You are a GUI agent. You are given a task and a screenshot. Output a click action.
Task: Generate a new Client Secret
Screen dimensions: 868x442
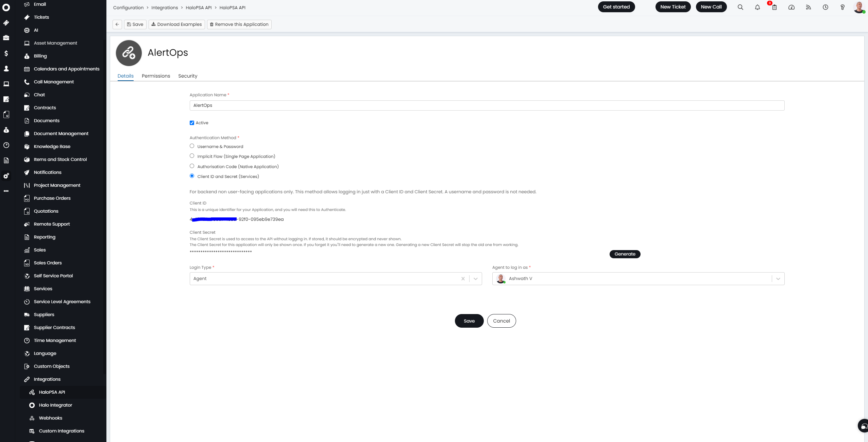(625, 254)
